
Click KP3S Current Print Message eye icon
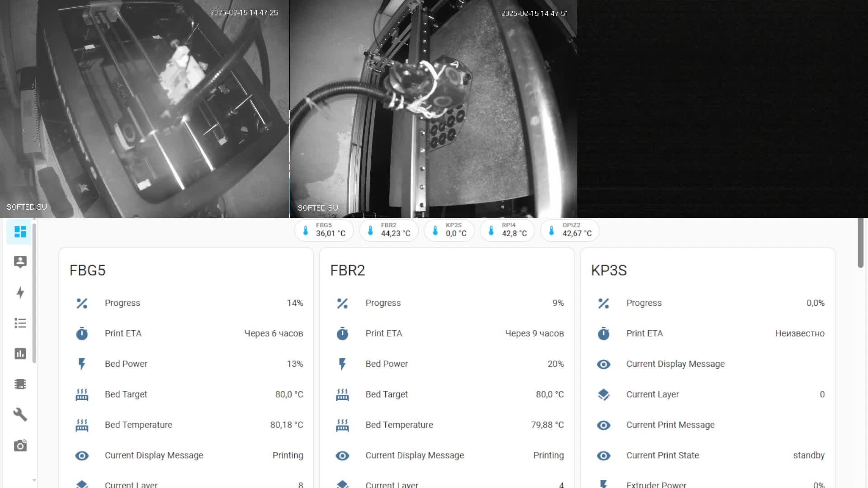pyautogui.click(x=604, y=425)
